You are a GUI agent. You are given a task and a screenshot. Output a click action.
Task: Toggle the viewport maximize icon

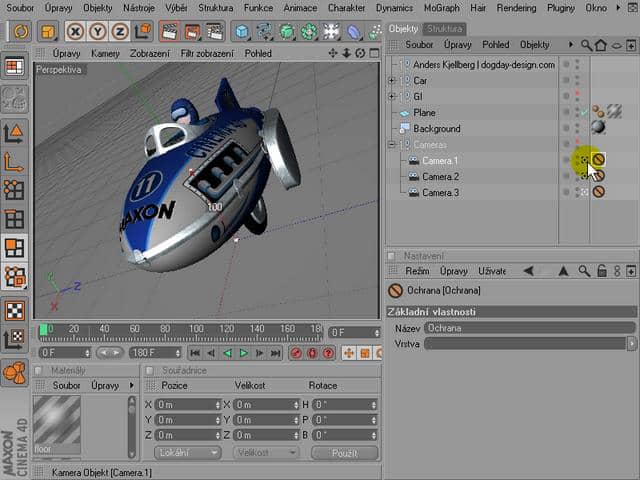[374, 53]
